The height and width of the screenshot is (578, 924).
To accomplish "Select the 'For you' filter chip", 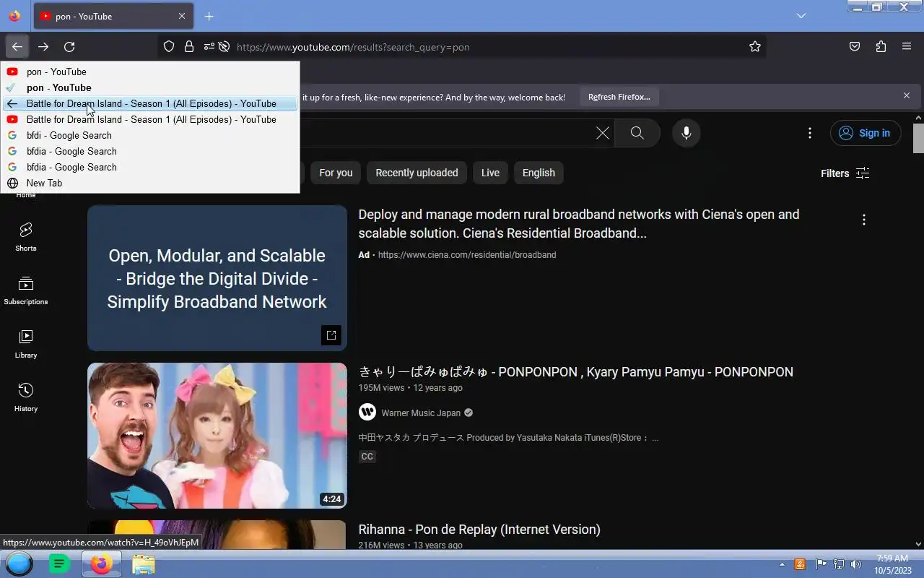I will point(336,173).
